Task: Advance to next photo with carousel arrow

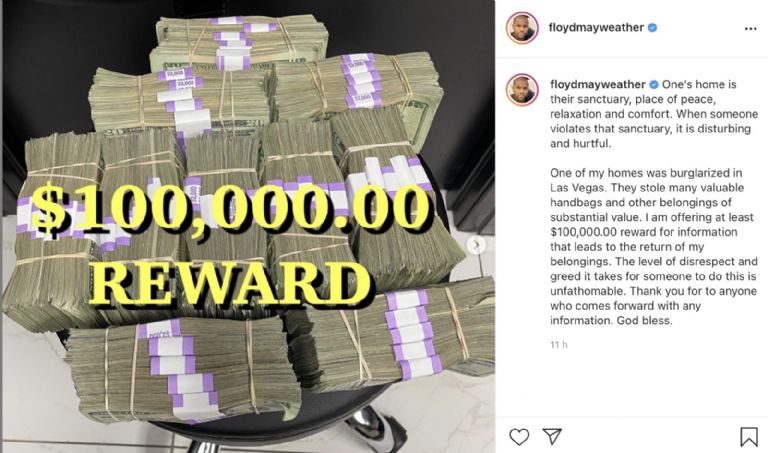Action: [x=476, y=244]
